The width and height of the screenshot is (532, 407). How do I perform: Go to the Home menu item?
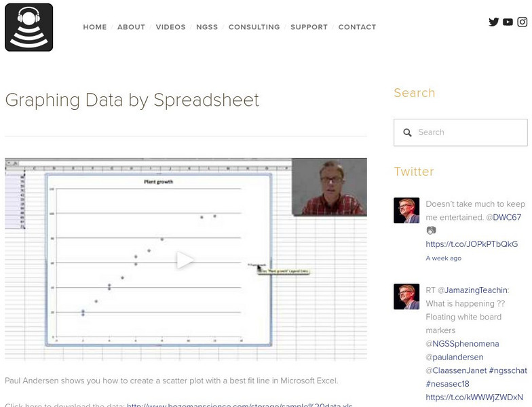[x=95, y=27]
